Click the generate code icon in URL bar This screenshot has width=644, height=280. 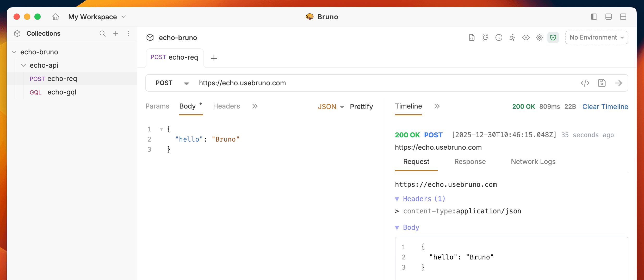[585, 83]
